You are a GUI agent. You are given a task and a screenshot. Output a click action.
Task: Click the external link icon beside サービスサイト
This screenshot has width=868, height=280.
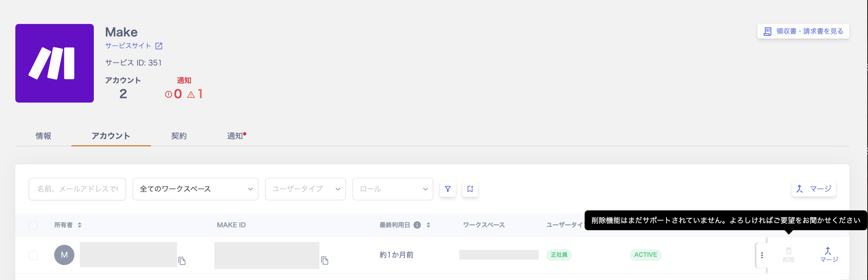pos(159,46)
